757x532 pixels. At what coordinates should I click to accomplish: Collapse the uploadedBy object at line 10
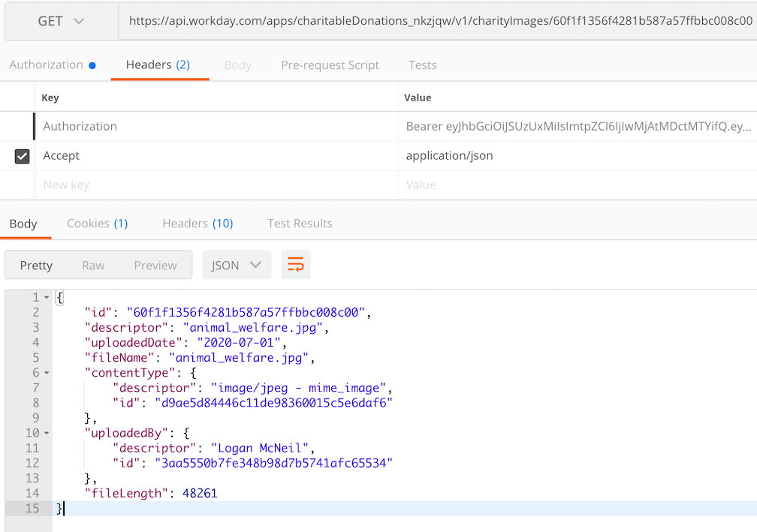[x=47, y=433]
